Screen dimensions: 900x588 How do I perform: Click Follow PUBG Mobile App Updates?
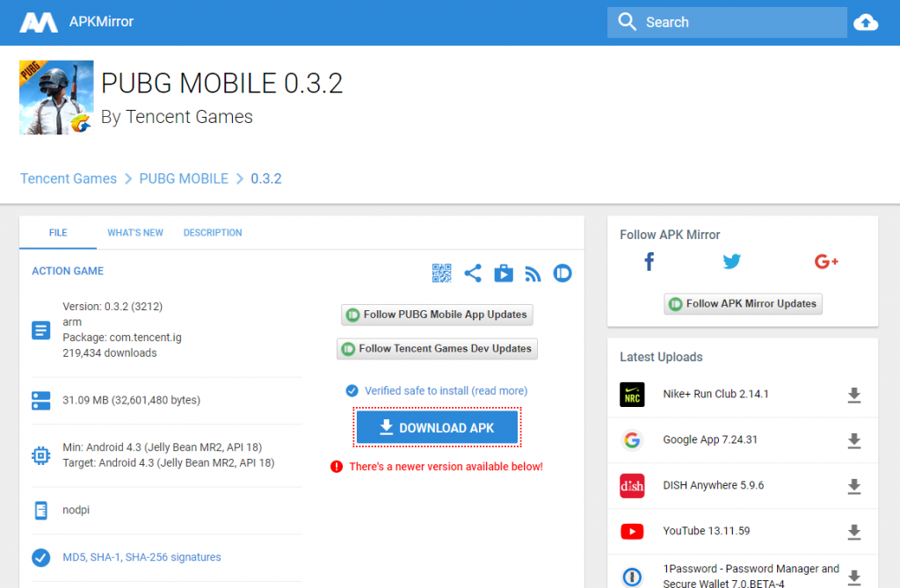point(438,315)
